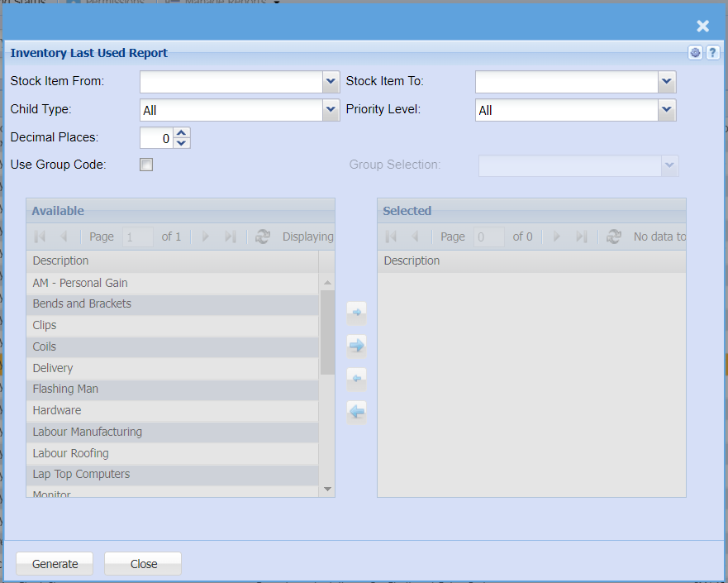
Task: Select the Labour Manufacturing row
Action: click(87, 432)
